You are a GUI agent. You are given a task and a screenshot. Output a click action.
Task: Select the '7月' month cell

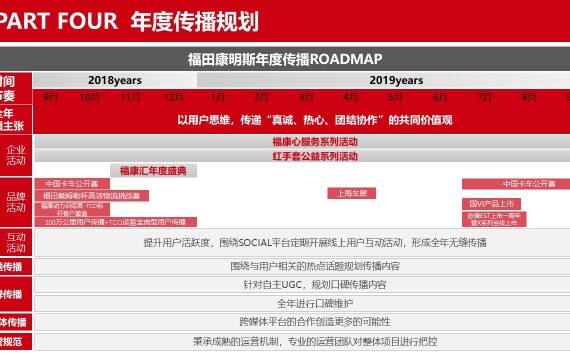tap(485, 97)
